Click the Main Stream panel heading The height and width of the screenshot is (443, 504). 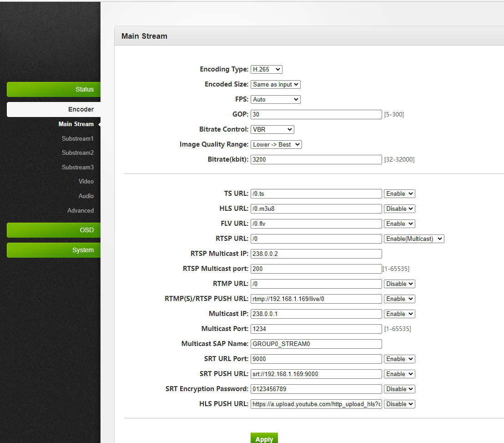click(x=144, y=36)
